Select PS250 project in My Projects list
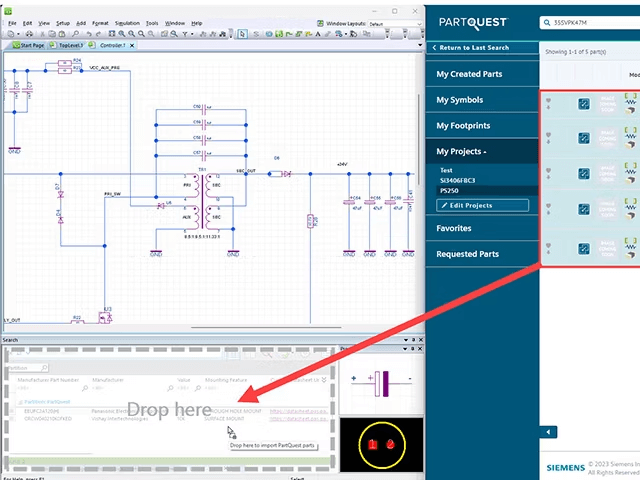 point(448,189)
